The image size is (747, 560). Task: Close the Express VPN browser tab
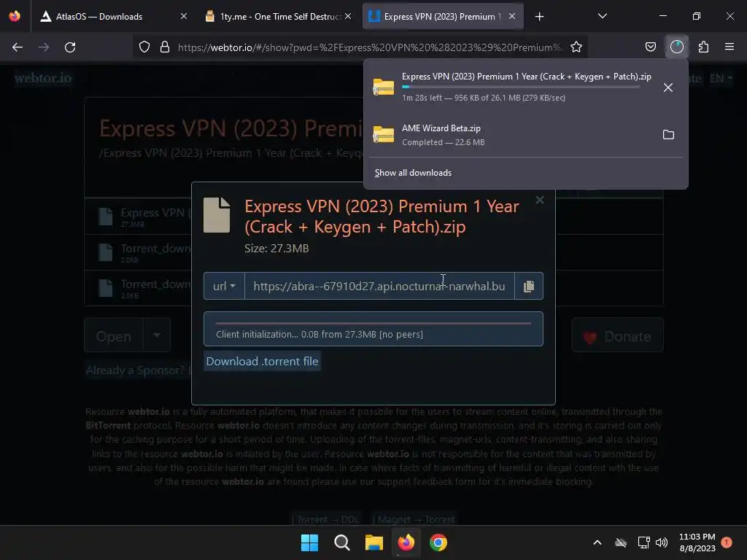tap(512, 16)
